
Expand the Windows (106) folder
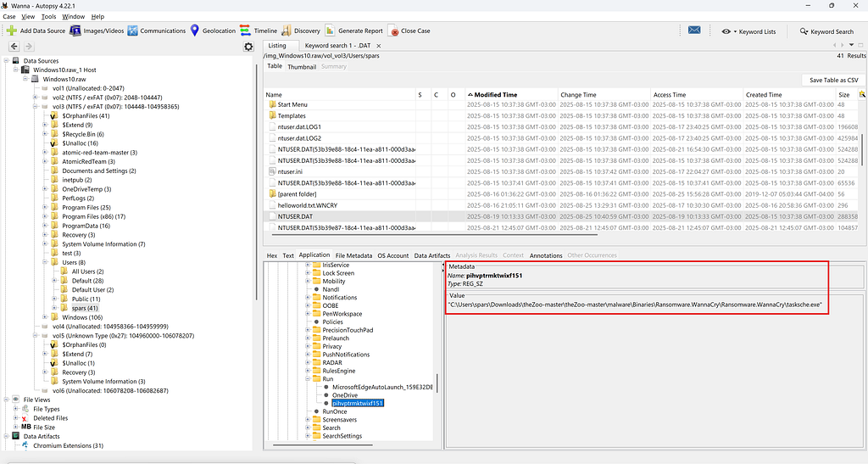coord(45,316)
